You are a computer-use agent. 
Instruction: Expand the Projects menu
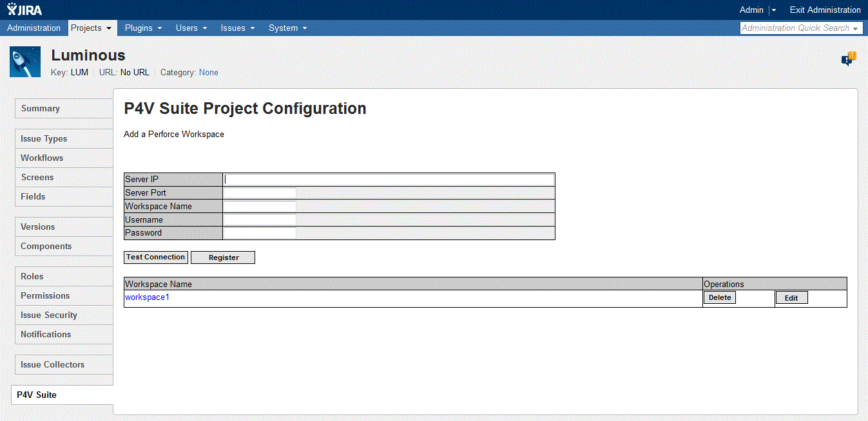91,28
